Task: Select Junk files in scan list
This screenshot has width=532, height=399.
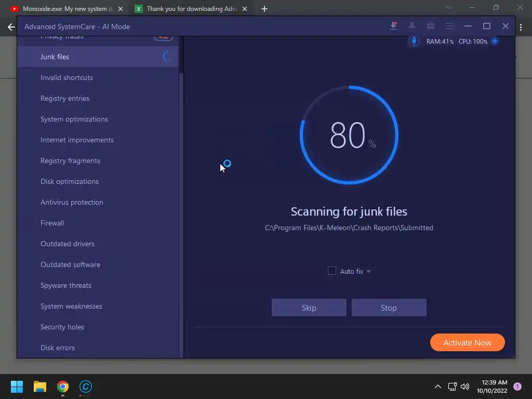Action: pyautogui.click(x=98, y=57)
